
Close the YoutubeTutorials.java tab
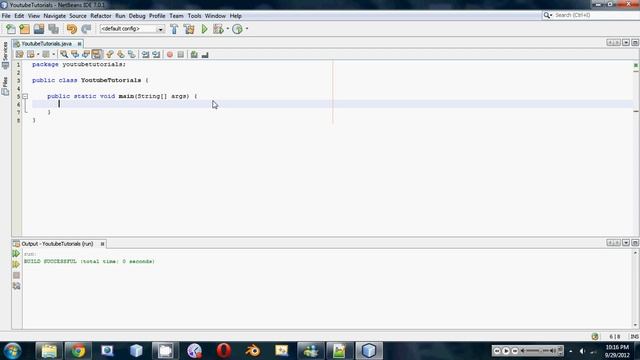tap(79, 44)
